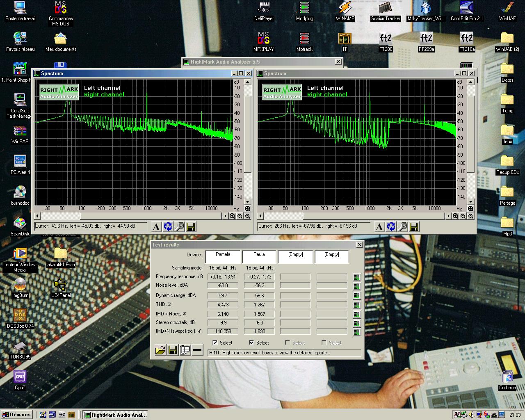Image resolution: width=525 pixels, height=420 pixels.
Task: Click Pamela's IMD+N swept value 140.259
Action: click(x=223, y=331)
